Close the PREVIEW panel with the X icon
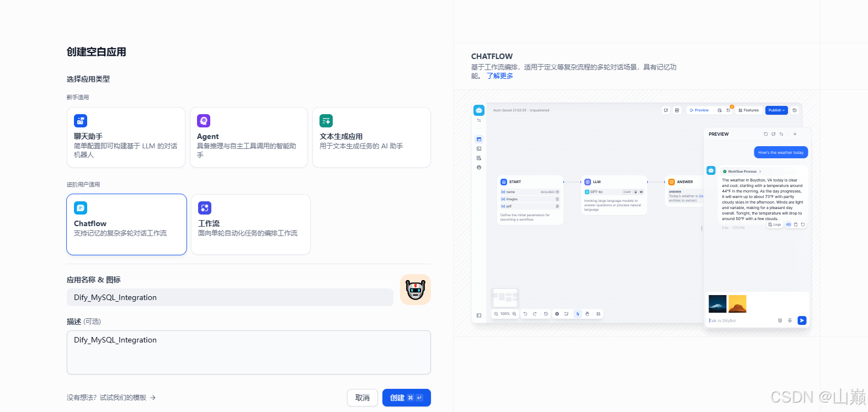 [795, 134]
